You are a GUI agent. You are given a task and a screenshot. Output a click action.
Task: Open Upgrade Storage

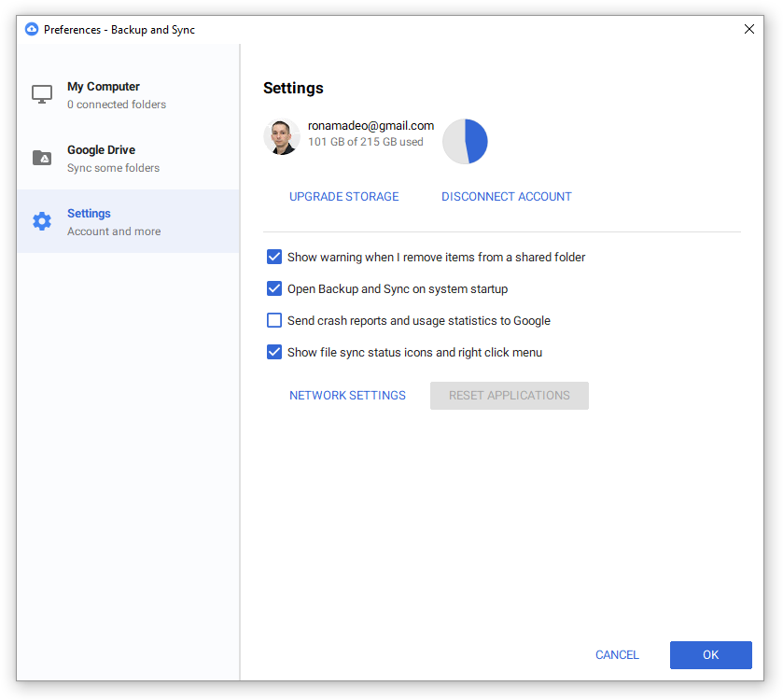pyautogui.click(x=343, y=196)
